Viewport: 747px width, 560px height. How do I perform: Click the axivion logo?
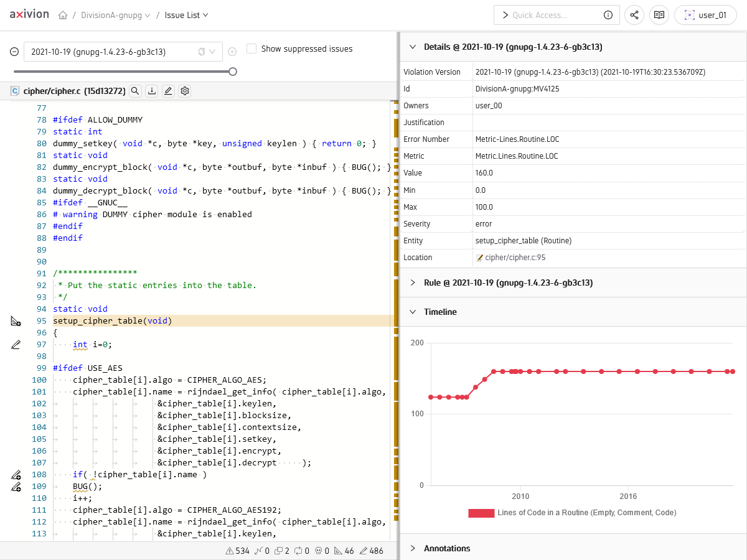tap(29, 15)
